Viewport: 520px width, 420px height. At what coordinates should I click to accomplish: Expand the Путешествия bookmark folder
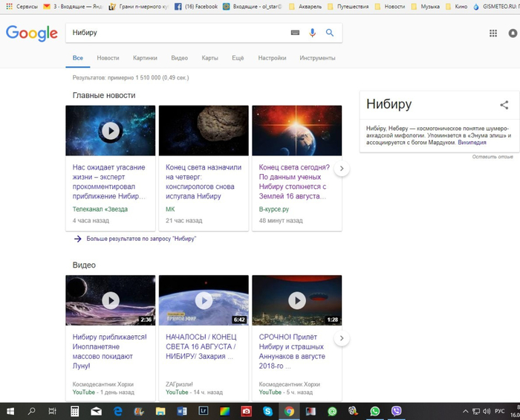[x=348, y=6]
